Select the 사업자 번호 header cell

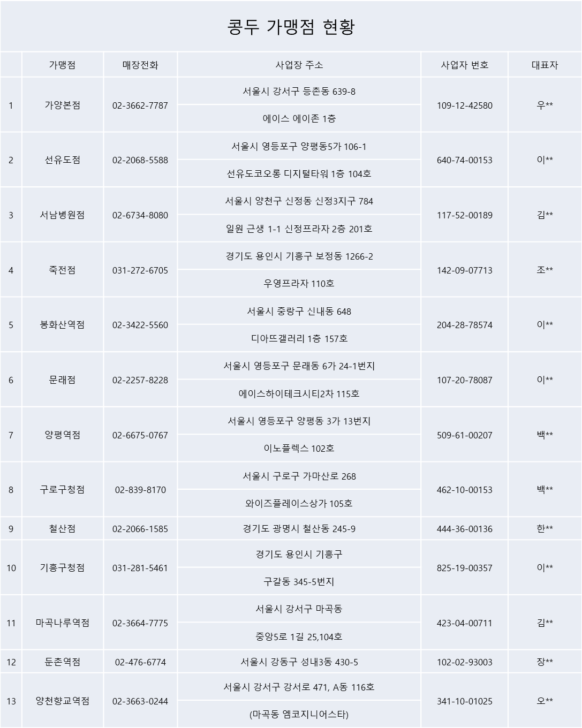click(464, 65)
